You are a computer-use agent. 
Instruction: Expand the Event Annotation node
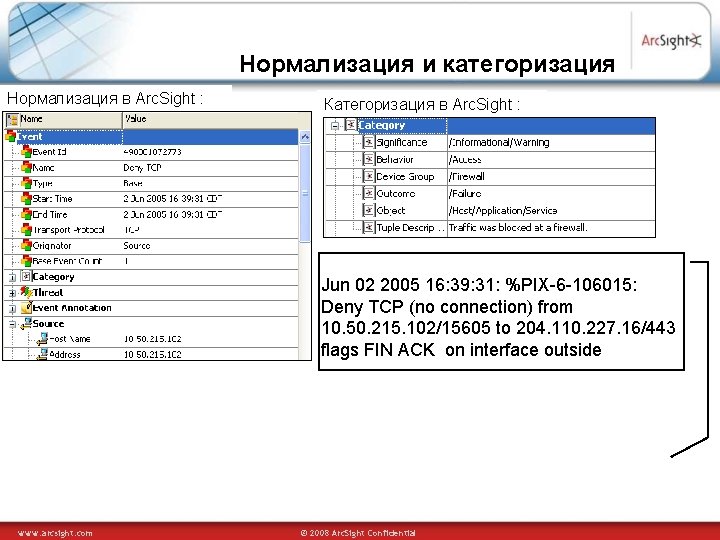[12, 309]
